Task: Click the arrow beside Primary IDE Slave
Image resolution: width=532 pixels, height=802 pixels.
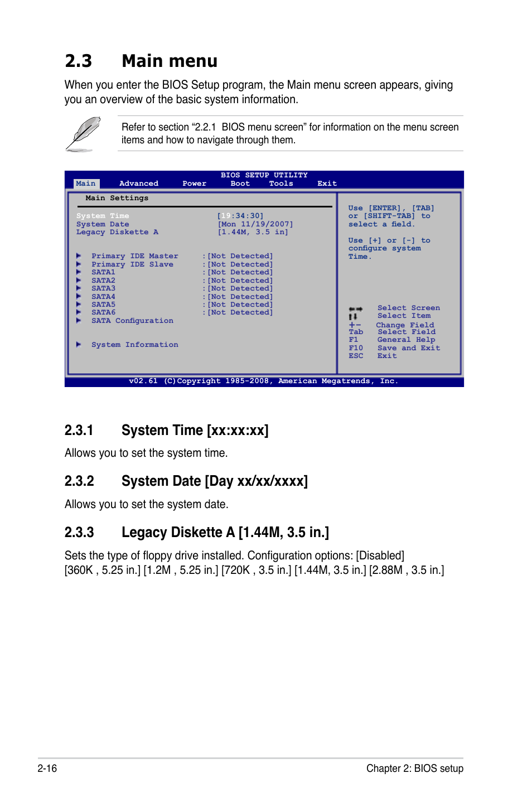Action: point(79,264)
